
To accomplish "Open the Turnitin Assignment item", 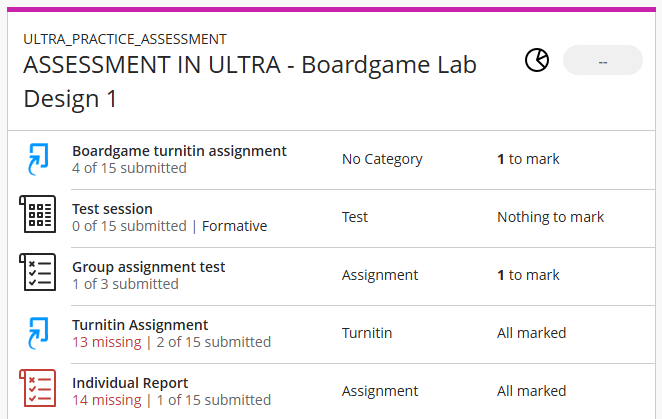I will 140,325.
